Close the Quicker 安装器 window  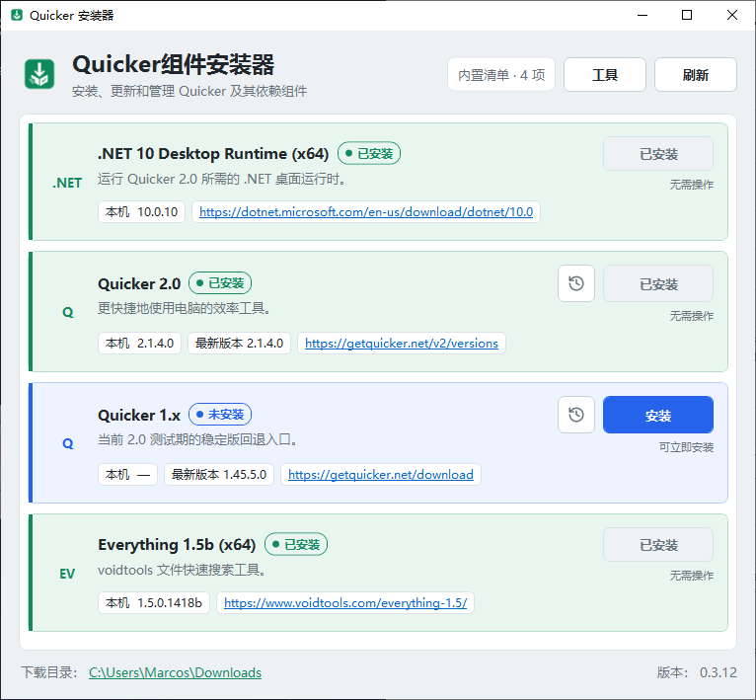[x=732, y=15]
